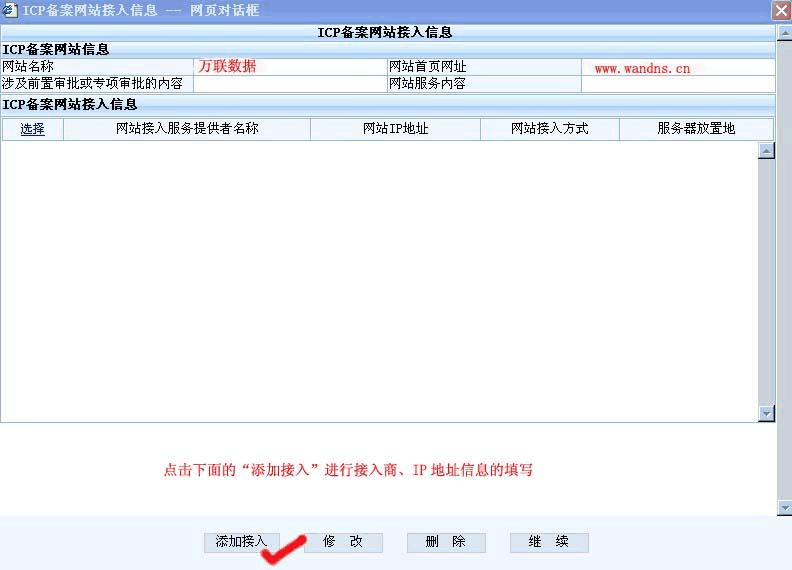Click the 修改 button
This screenshot has width=792, height=570.
343,542
